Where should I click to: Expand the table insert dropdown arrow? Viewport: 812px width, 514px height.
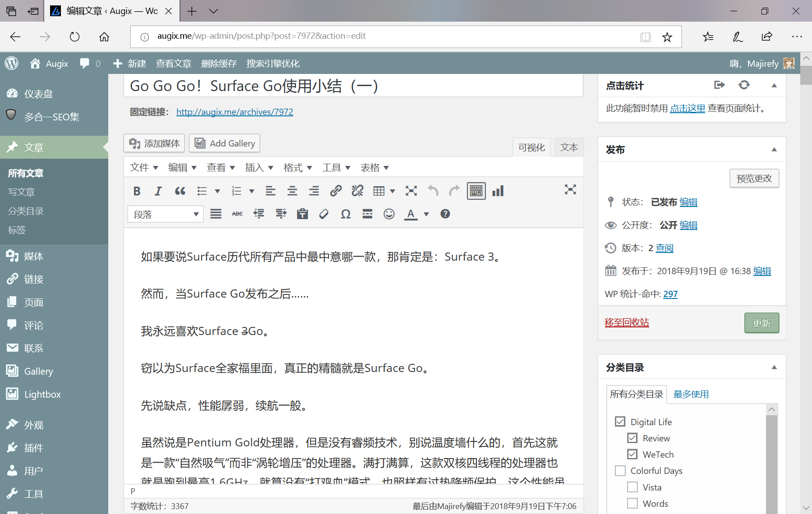pos(392,191)
